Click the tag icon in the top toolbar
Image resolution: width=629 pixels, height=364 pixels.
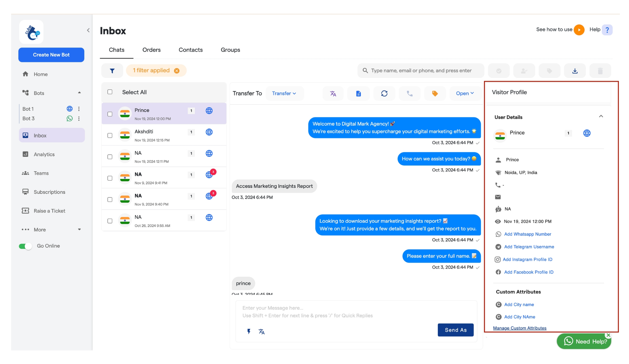[549, 71]
